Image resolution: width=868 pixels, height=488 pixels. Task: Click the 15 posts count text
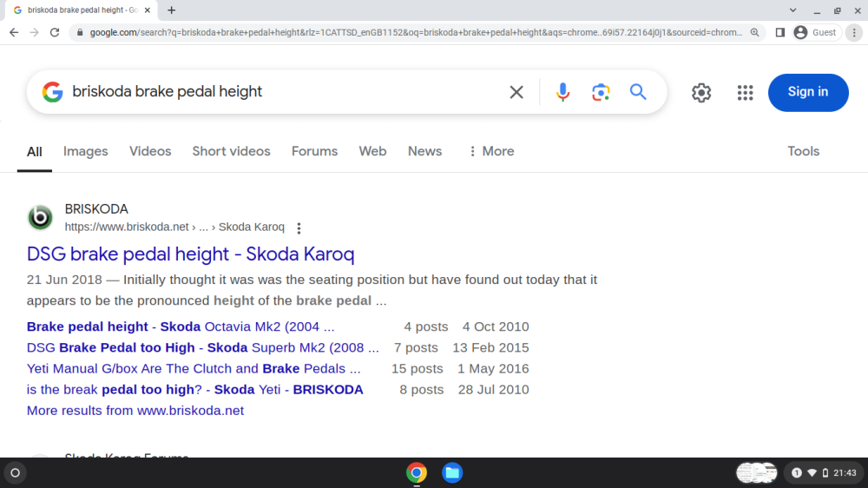pyautogui.click(x=418, y=369)
